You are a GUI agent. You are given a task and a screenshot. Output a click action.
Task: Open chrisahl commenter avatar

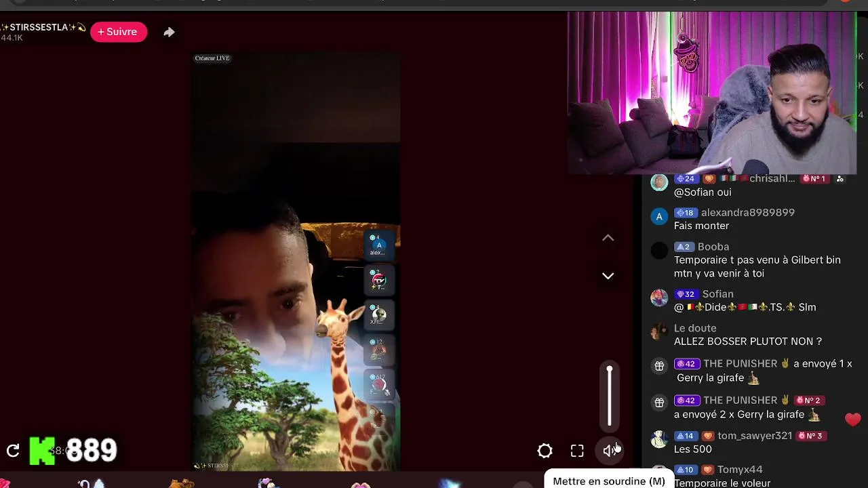coord(659,182)
